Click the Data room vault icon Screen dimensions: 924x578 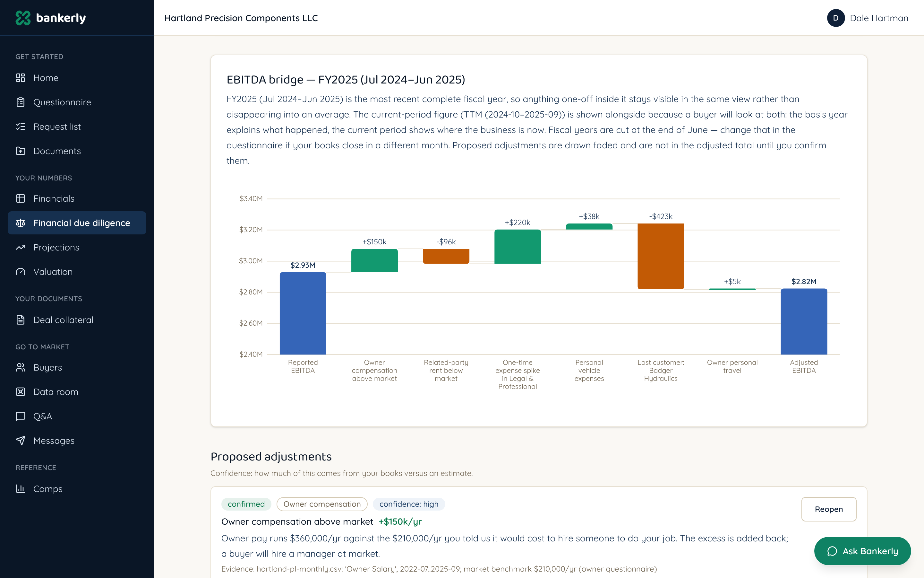(x=21, y=392)
